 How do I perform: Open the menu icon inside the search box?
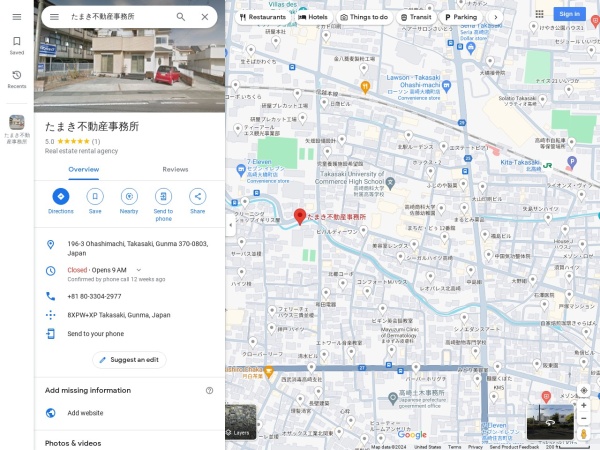pyautogui.click(x=54, y=17)
